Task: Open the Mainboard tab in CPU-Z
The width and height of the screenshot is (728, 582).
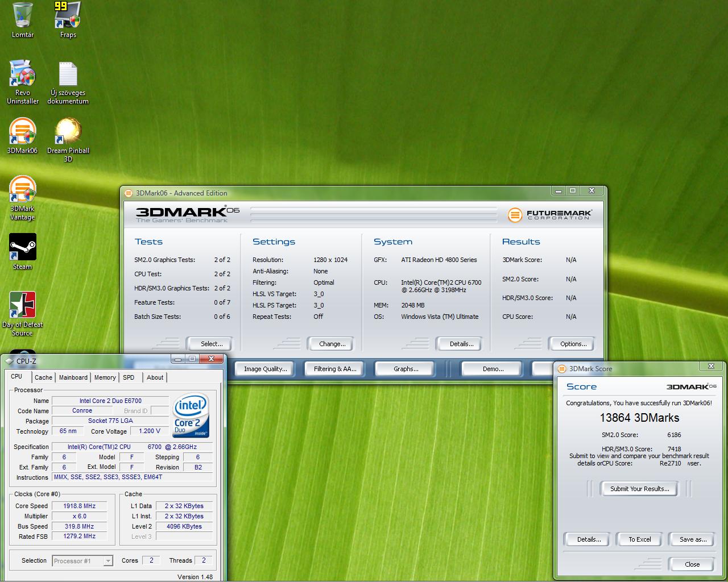Action: point(73,377)
